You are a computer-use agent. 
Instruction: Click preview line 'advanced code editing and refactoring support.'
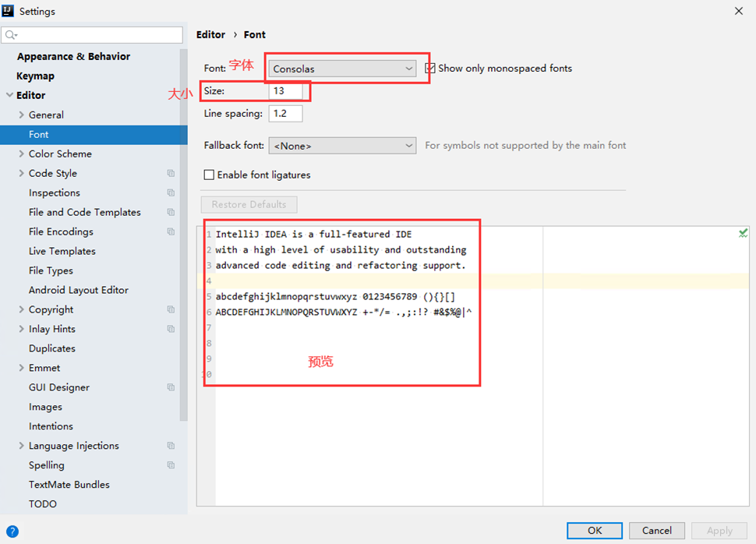coord(341,265)
